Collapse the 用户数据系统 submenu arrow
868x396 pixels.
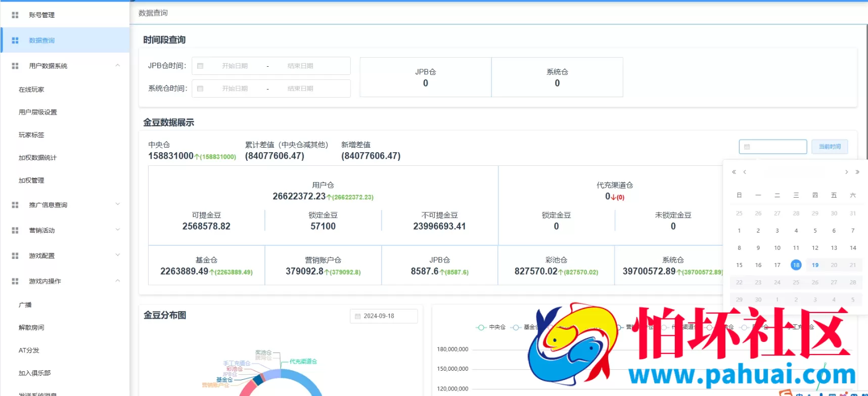pyautogui.click(x=118, y=65)
